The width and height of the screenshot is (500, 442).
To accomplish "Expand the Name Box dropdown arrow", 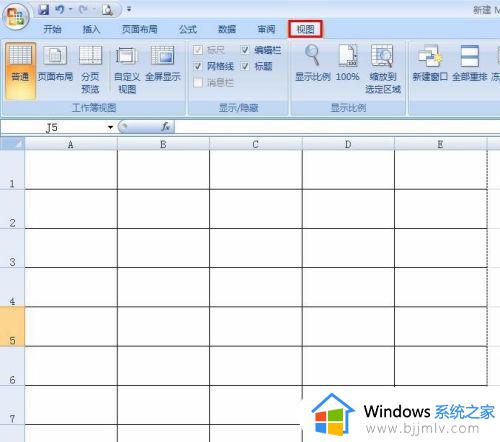I will pyautogui.click(x=110, y=127).
